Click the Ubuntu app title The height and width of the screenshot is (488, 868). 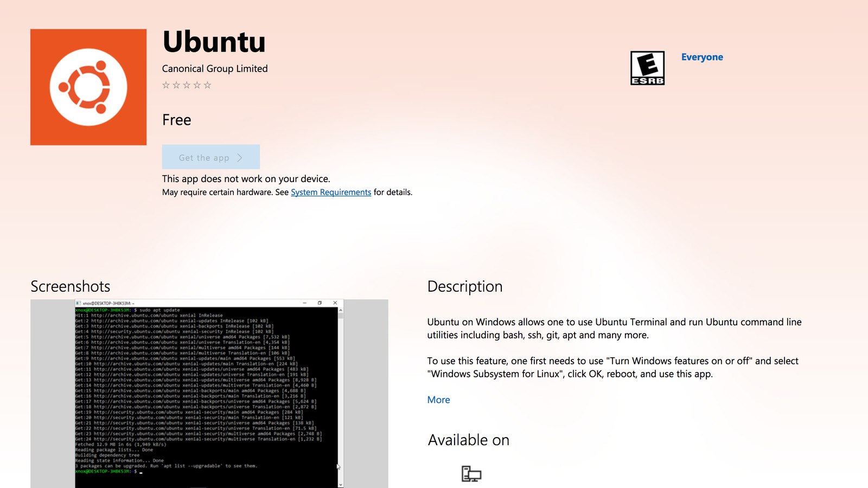(x=214, y=42)
